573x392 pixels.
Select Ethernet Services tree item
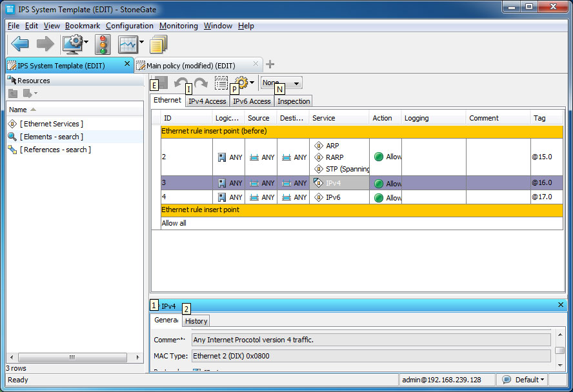[52, 124]
